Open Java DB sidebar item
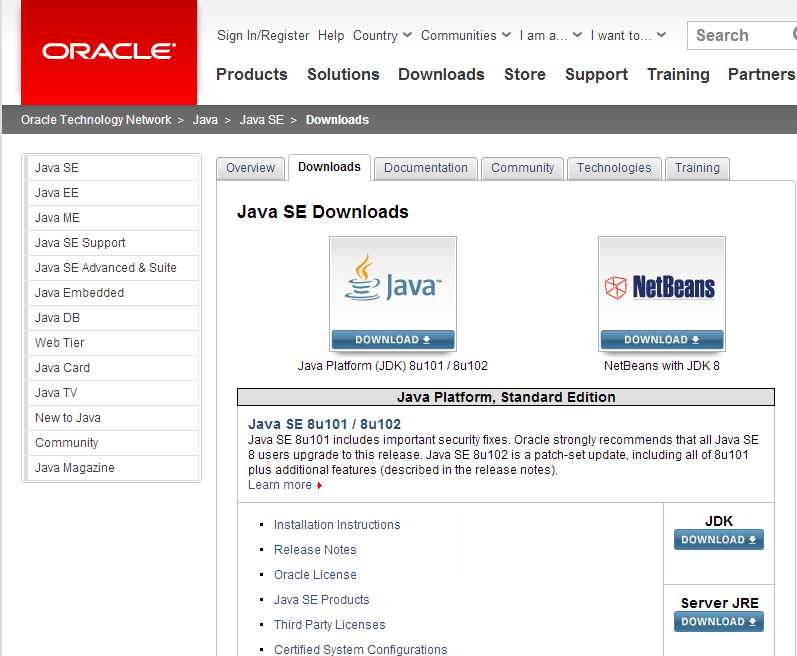797x656 pixels. (x=113, y=318)
